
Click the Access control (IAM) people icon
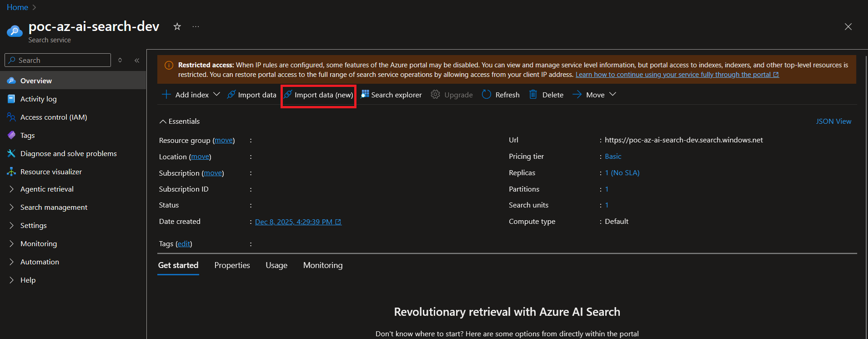coord(11,117)
